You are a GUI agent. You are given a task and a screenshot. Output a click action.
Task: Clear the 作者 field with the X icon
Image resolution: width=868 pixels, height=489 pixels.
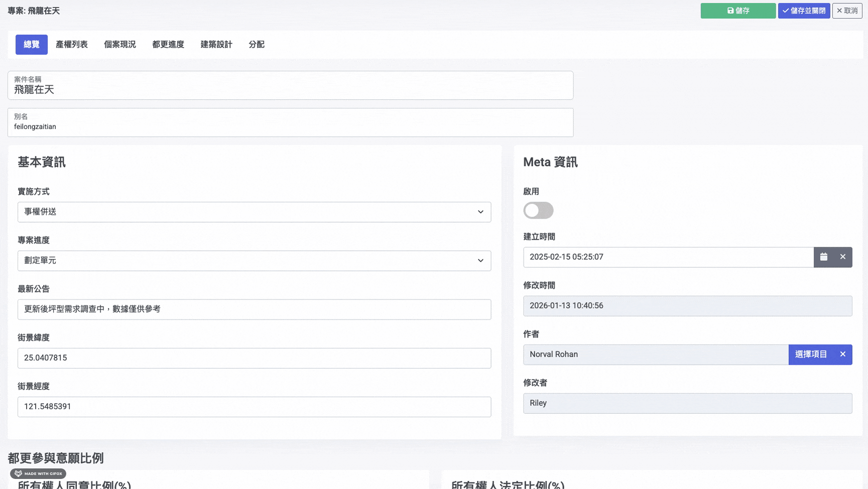[843, 354]
